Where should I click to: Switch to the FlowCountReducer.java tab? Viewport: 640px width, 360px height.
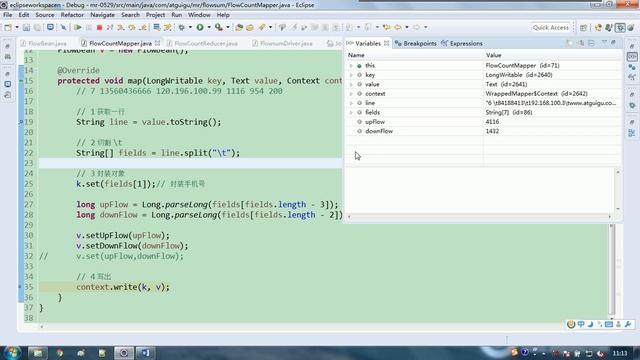[x=206, y=43]
